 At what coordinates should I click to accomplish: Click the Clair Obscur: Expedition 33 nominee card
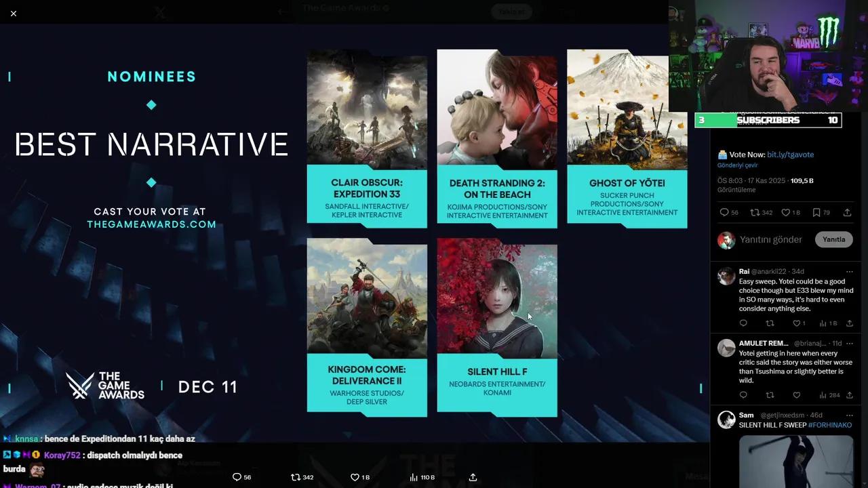pos(367,138)
